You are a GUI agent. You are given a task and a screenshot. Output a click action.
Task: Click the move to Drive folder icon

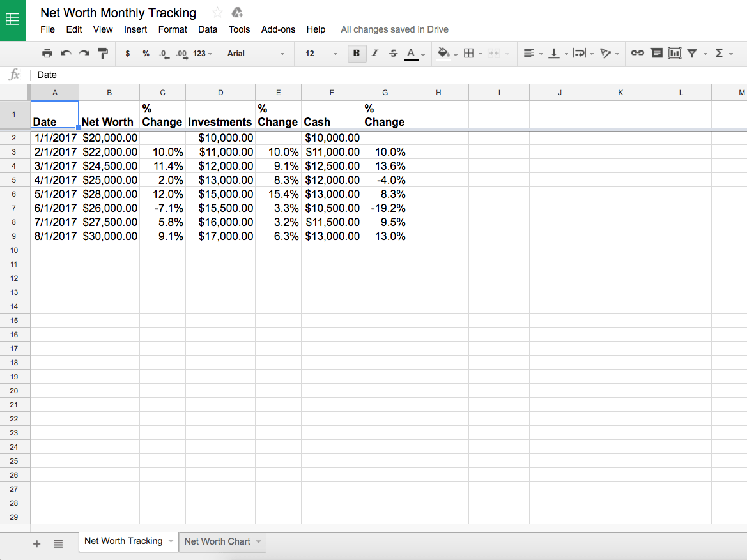(237, 13)
